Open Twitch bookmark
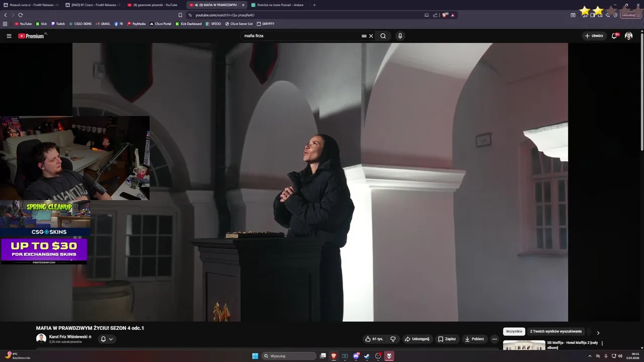644x362 pixels. click(58, 24)
